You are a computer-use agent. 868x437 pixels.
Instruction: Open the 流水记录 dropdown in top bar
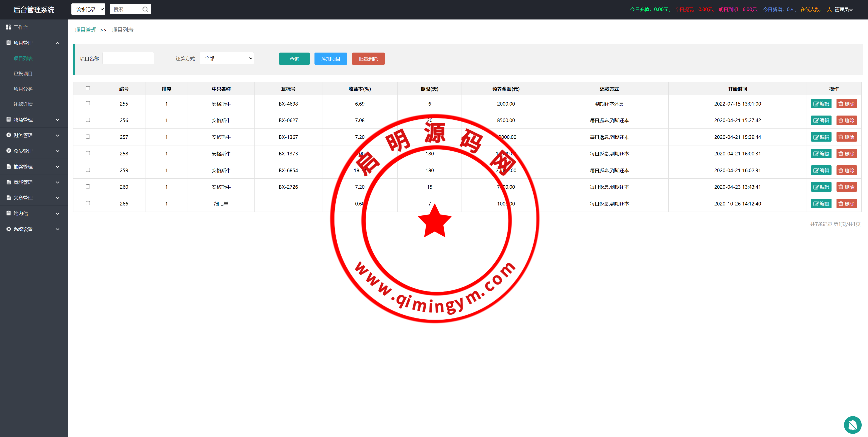(x=88, y=10)
